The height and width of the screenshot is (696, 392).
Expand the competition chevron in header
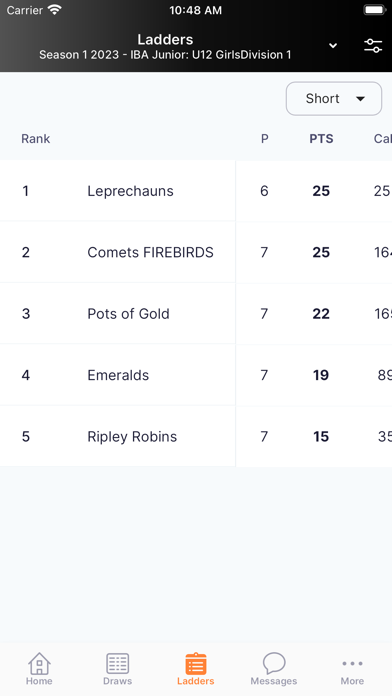coord(333,45)
